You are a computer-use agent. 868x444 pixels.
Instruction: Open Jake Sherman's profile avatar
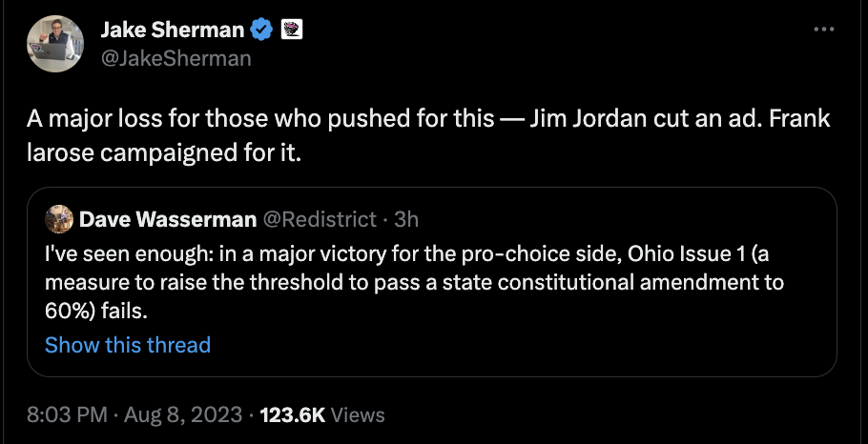[55, 43]
